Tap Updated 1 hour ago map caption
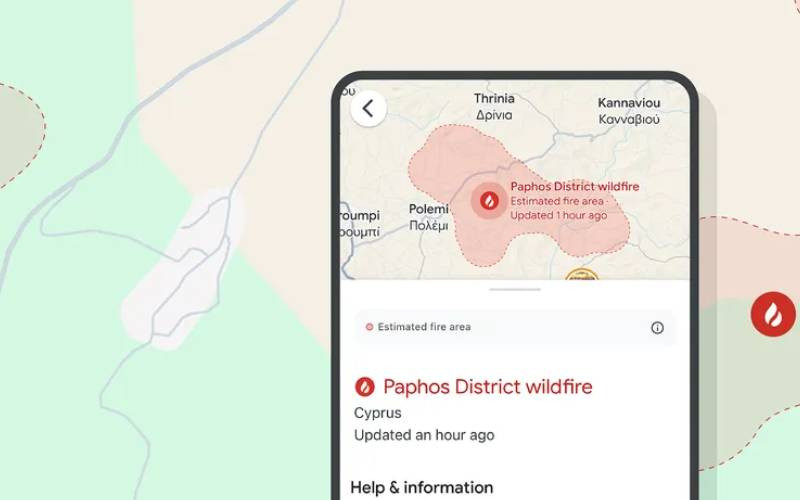 (x=559, y=215)
